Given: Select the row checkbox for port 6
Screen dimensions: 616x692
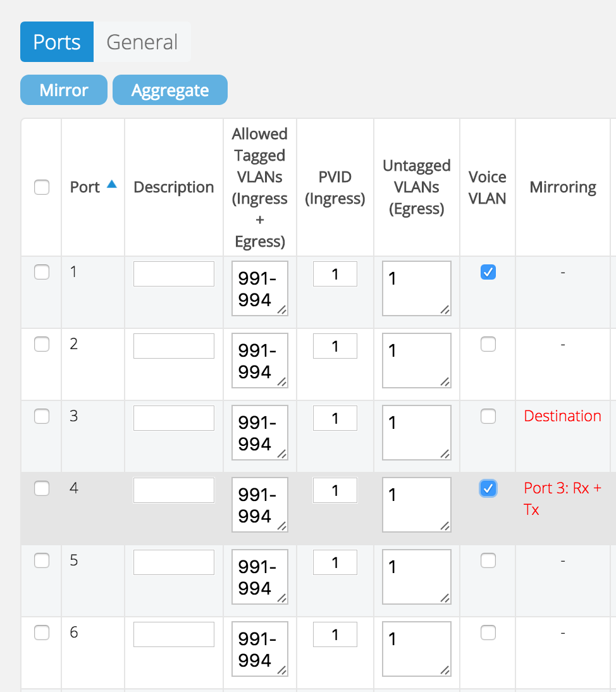Looking at the screenshot, I should pyautogui.click(x=40, y=633).
